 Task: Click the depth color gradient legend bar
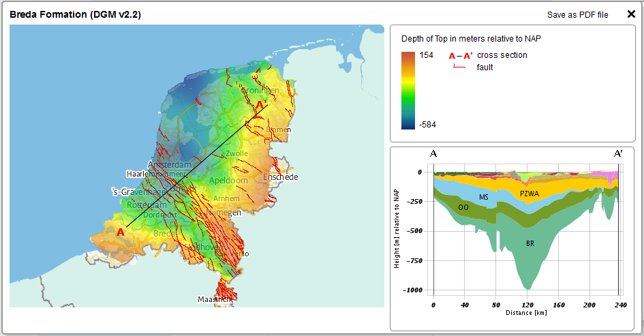(409, 89)
